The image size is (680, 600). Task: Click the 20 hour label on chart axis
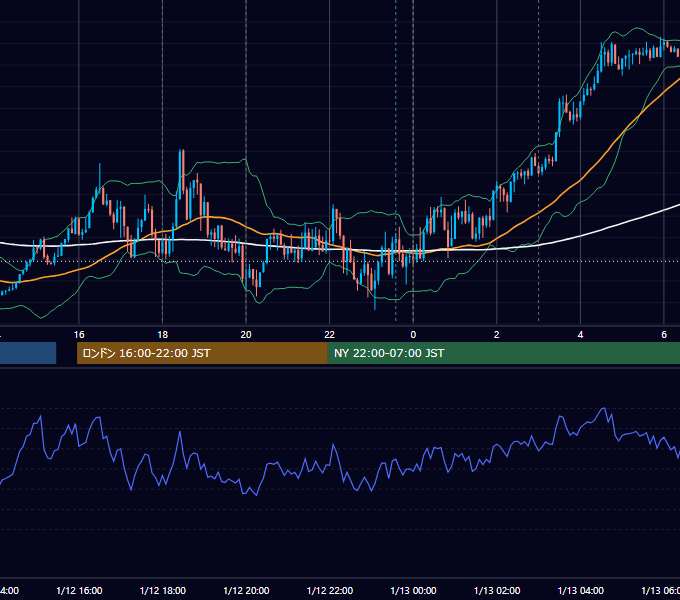(x=246, y=335)
